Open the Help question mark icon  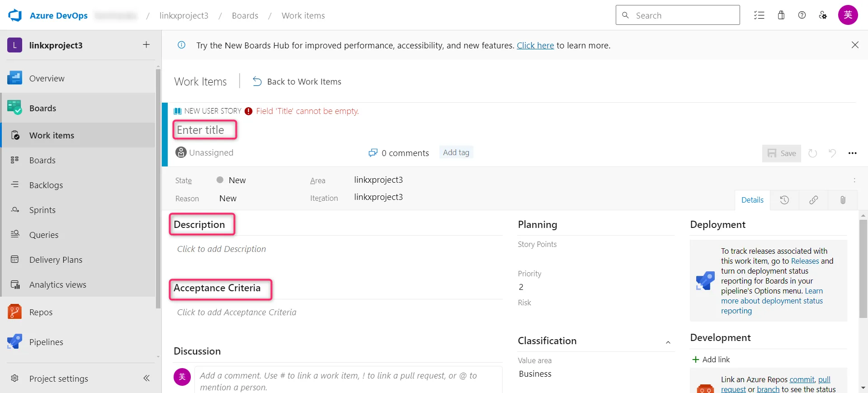pyautogui.click(x=802, y=15)
